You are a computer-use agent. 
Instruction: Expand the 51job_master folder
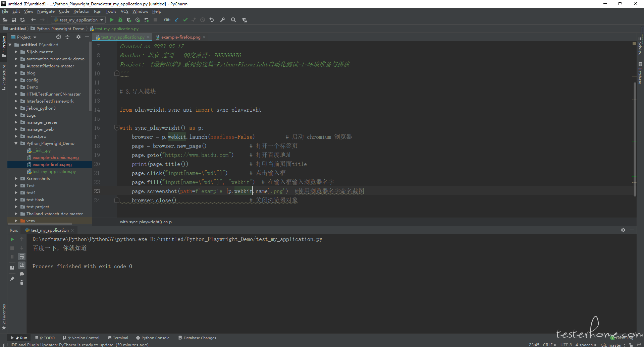[x=16, y=52]
